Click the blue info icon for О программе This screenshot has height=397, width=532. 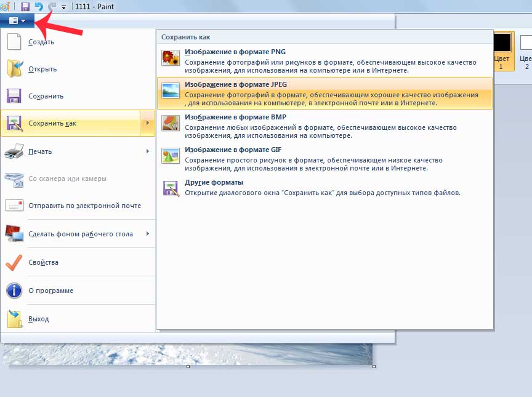pyautogui.click(x=14, y=291)
